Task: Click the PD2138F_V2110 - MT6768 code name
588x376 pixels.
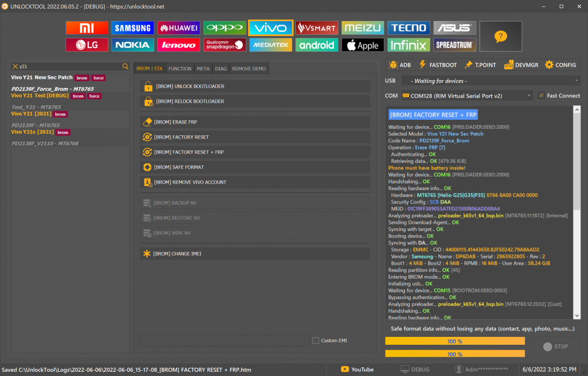Action: click(x=45, y=143)
